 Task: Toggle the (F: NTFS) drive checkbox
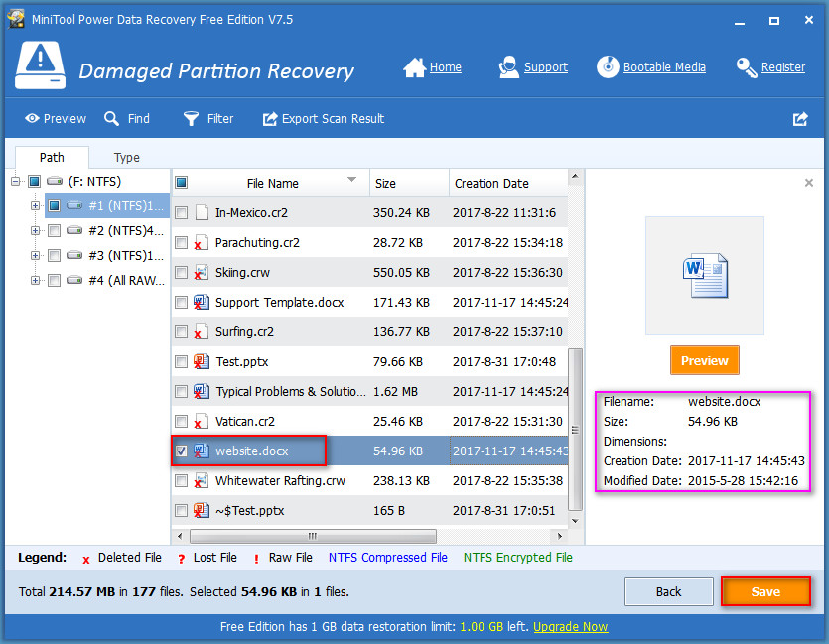[35, 182]
